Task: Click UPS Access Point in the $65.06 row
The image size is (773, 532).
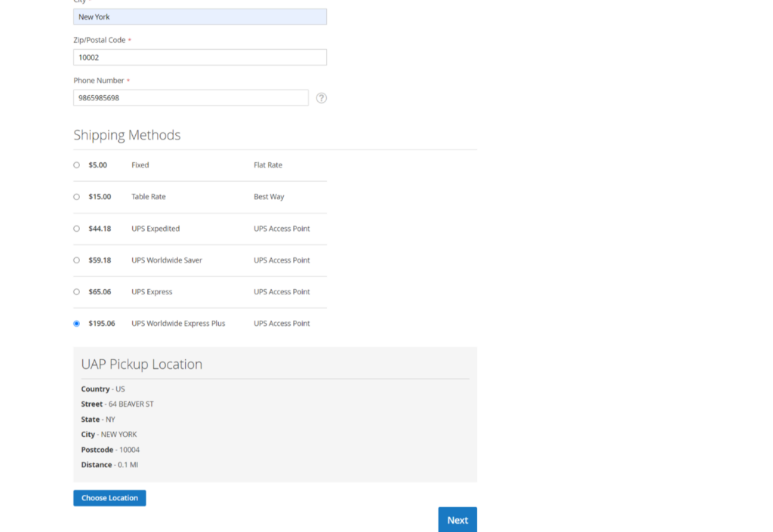Action: pos(282,291)
